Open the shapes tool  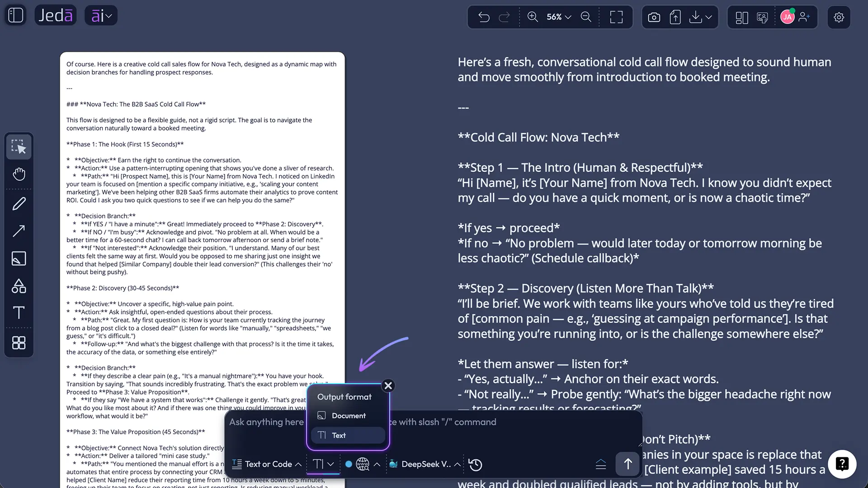(x=19, y=286)
